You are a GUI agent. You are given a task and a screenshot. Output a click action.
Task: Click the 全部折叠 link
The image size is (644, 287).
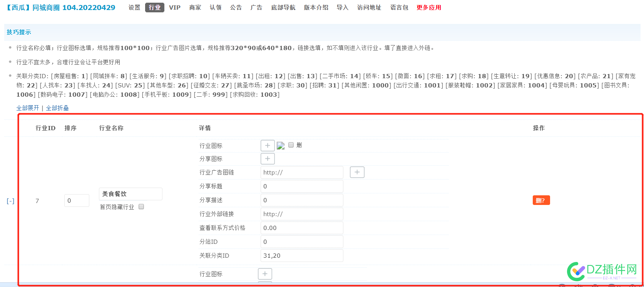point(57,108)
